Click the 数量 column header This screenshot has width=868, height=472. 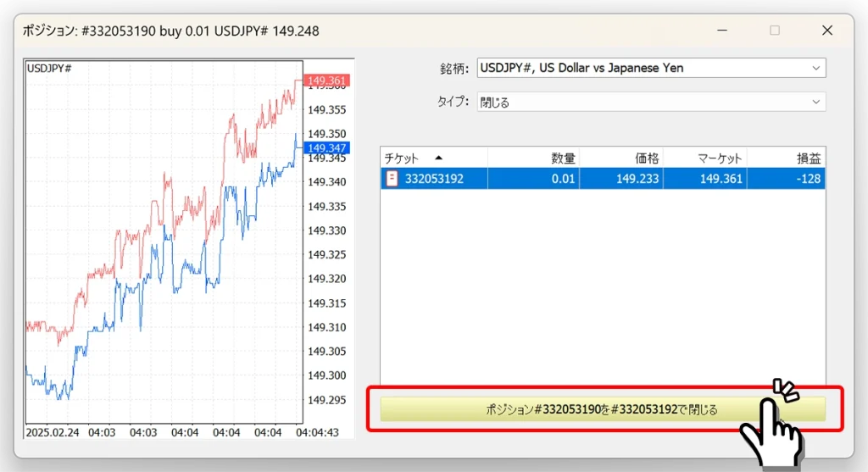click(x=534, y=158)
